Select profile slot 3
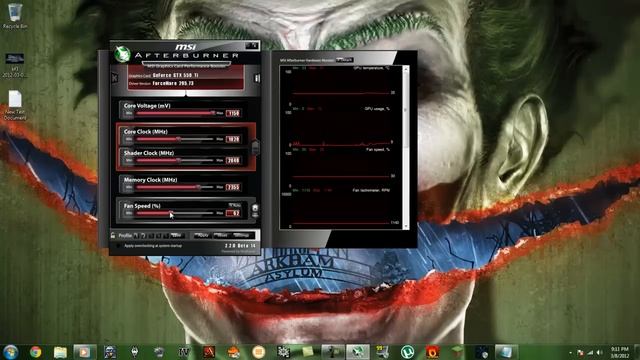This screenshot has width=640, height=360. pos(151,236)
